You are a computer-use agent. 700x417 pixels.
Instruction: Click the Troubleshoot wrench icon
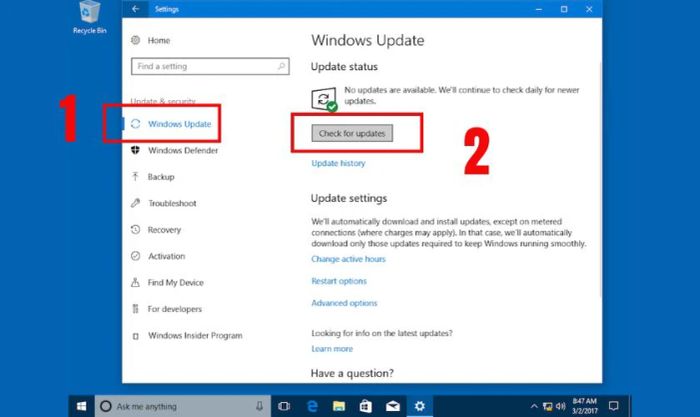135,203
